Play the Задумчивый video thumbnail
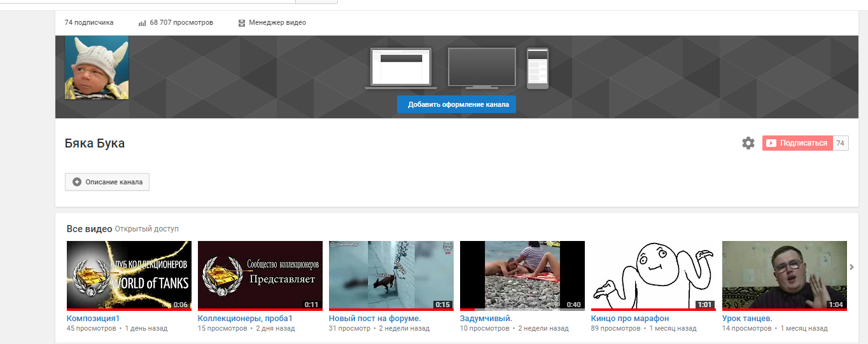Image resolution: width=868 pixels, height=344 pixels. pyautogui.click(x=522, y=276)
